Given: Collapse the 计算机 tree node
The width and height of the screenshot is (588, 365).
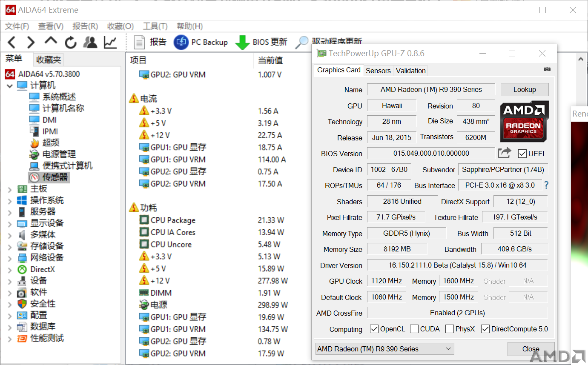Looking at the screenshot, I should [10, 86].
